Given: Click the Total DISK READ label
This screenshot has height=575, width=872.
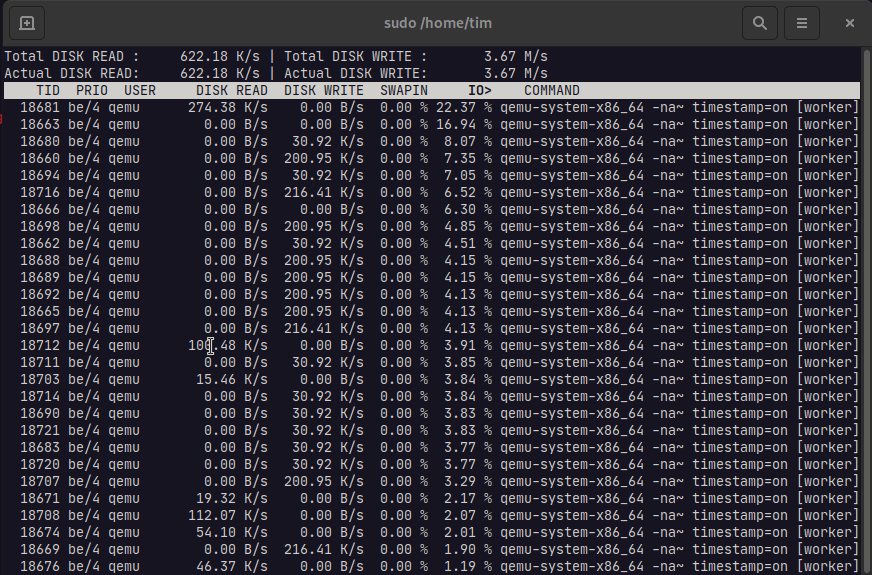Looking at the screenshot, I should coord(72,57).
